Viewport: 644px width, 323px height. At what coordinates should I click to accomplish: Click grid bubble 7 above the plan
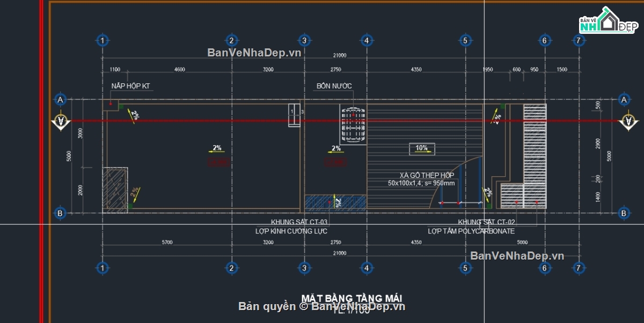coord(578,40)
